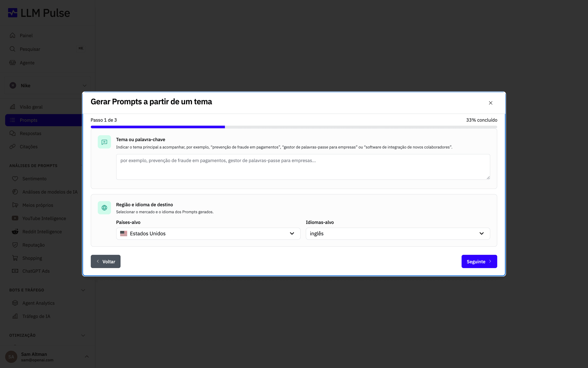Open the Idiomas-alvo inglês dropdown
588x368 pixels.
click(x=398, y=234)
